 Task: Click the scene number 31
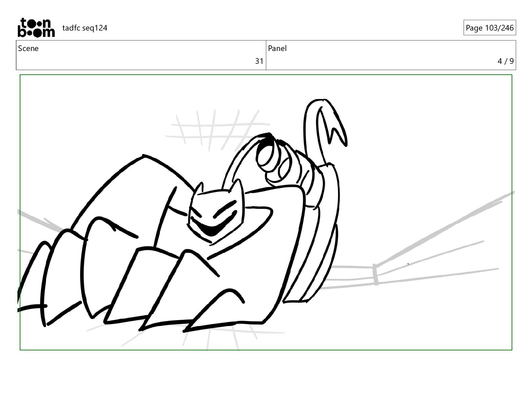(x=259, y=61)
